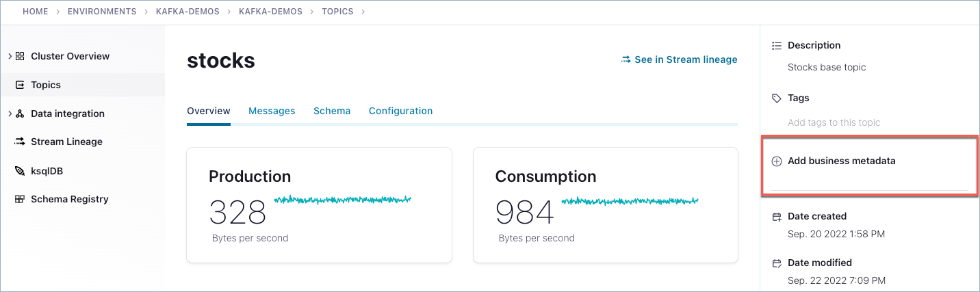Click the Production throughput card

319,204
